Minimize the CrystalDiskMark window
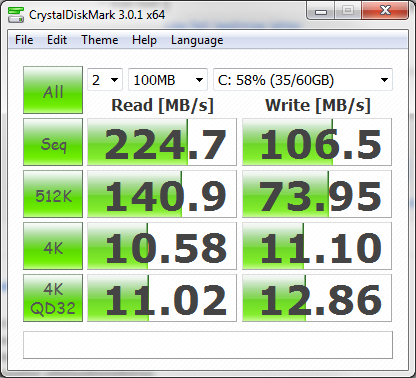This screenshot has width=416, height=378. pyautogui.click(x=321, y=12)
